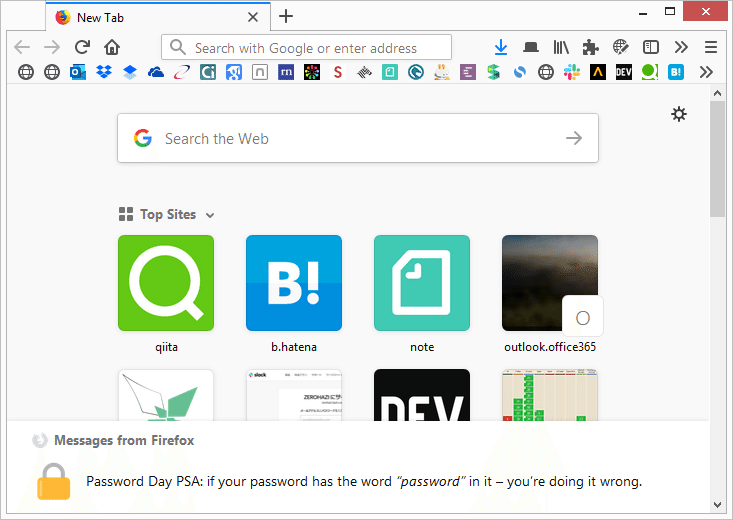Click the vertical scrollbar thumb
The height and width of the screenshot is (520, 733).
click(717, 159)
